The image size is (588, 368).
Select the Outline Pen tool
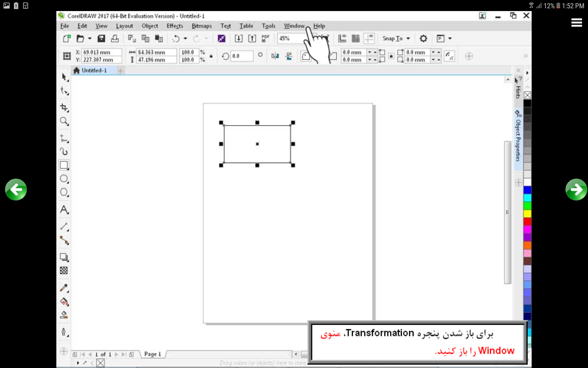click(64, 332)
